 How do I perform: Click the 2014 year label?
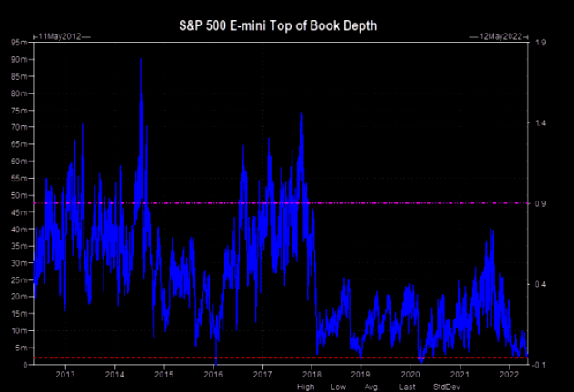(114, 375)
